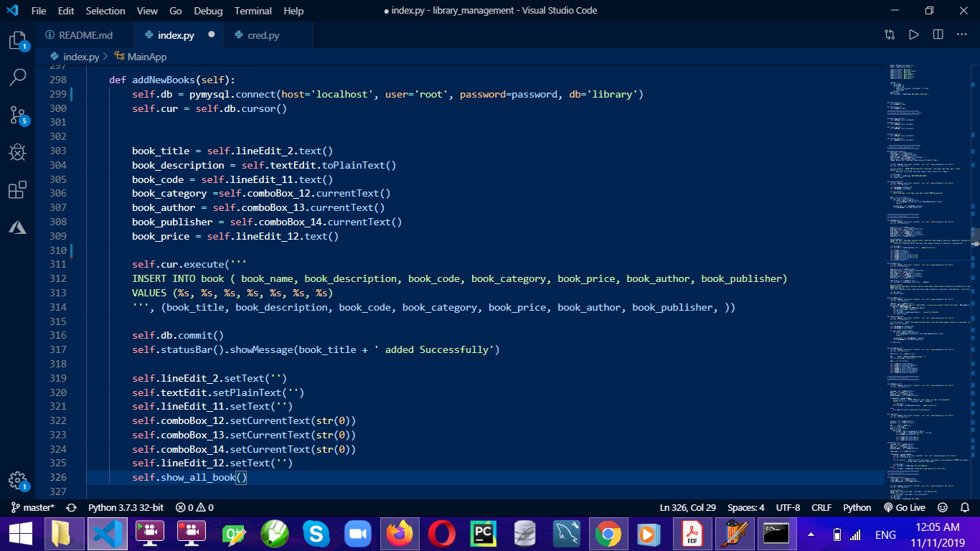This screenshot has width=980, height=551.
Task: Open the errors and warnings counter
Action: [194, 507]
